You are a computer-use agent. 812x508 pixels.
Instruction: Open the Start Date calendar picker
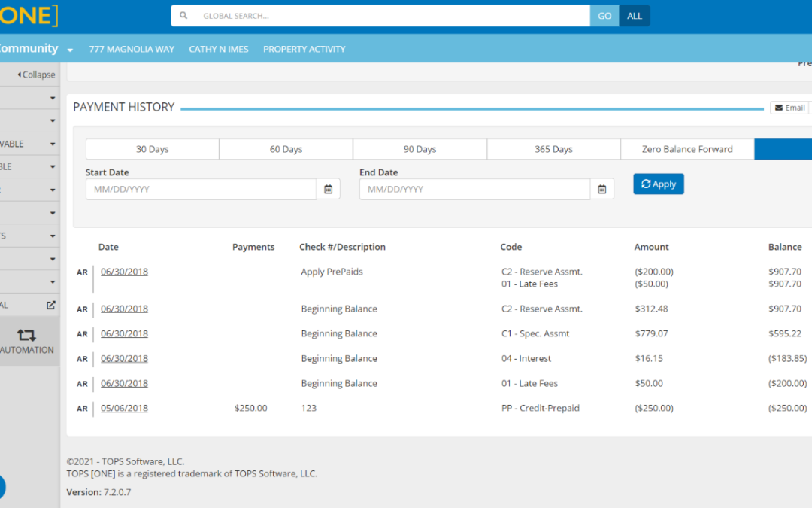coord(328,190)
